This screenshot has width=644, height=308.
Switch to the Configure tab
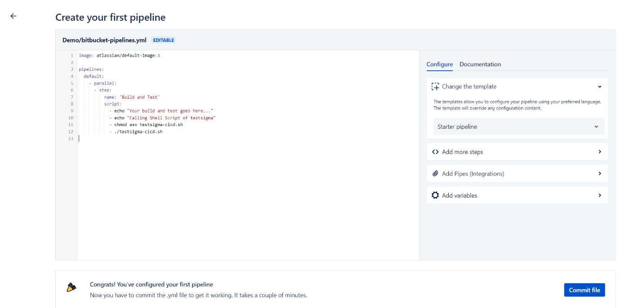pos(439,64)
